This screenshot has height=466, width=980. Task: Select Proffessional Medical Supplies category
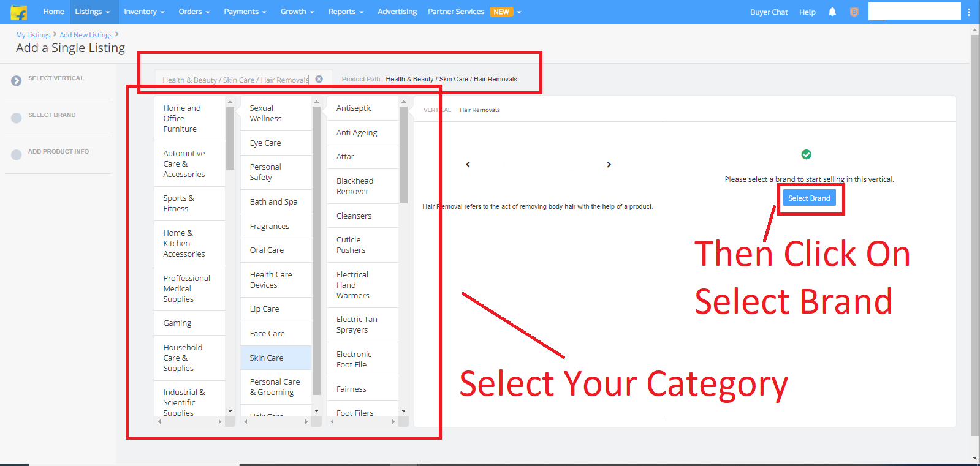(x=189, y=288)
